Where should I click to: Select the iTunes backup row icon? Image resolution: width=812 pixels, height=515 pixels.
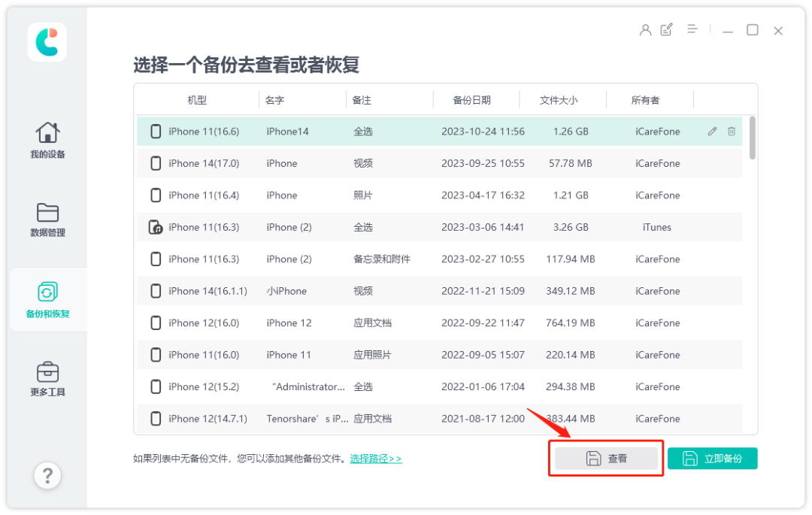pyautogui.click(x=156, y=227)
